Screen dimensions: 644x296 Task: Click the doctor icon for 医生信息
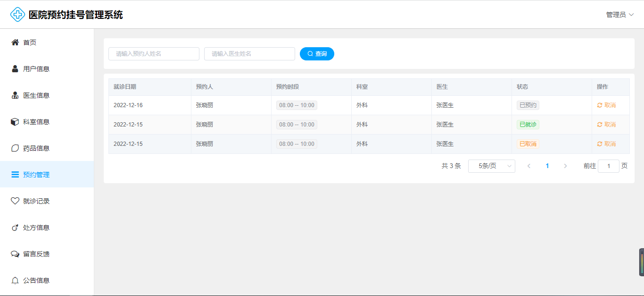point(15,95)
